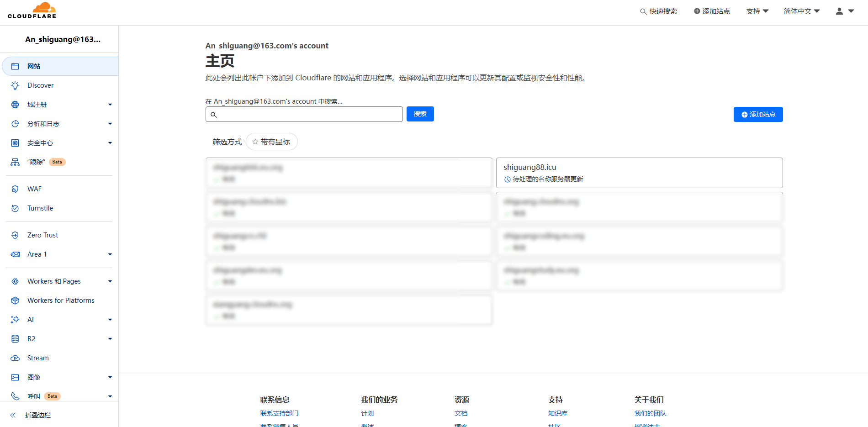
Task: Click 快速搜索 in the header
Action: [659, 11]
